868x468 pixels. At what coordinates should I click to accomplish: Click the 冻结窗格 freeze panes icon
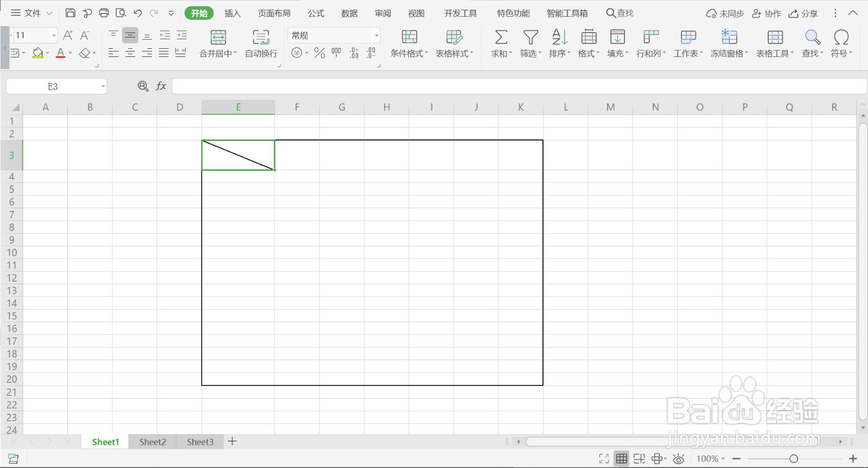[x=729, y=37]
